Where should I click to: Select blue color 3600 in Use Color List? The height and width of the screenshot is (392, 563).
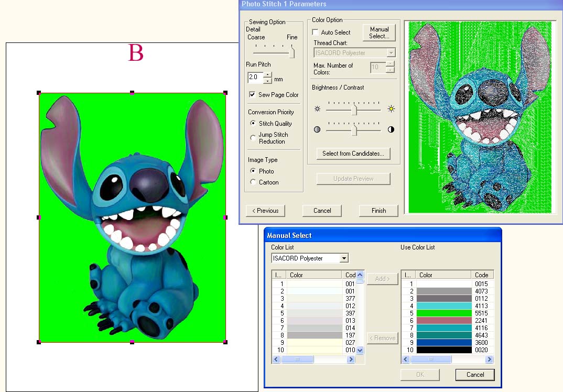pyautogui.click(x=447, y=342)
